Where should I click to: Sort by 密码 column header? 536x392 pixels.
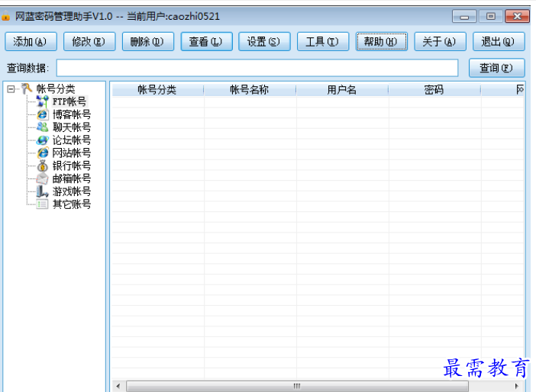(434, 90)
